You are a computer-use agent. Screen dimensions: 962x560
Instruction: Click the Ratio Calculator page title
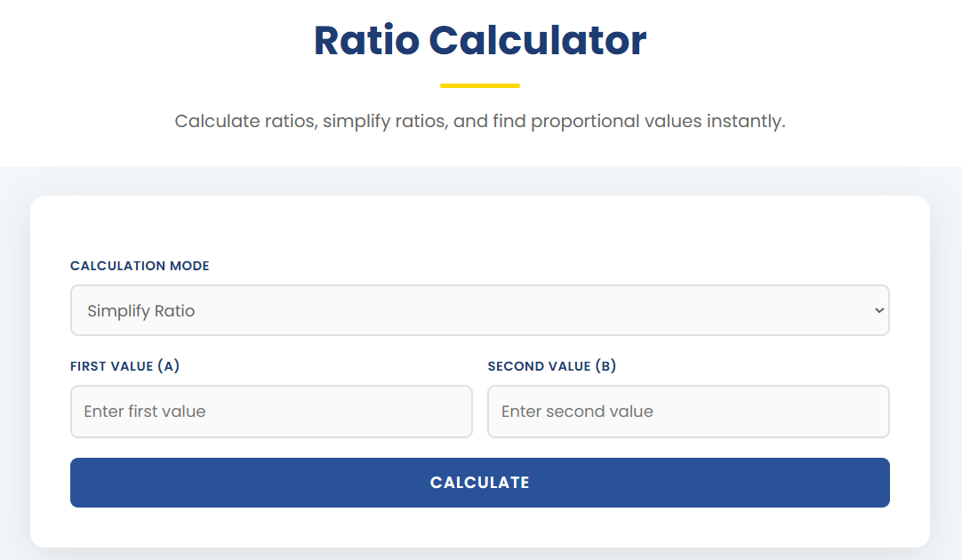pos(479,40)
